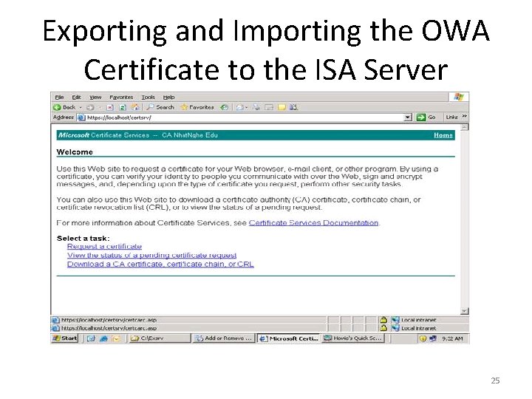
Task: Switch to the Add or Remove taskbar window
Action: pyautogui.click(x=224, y=338)
